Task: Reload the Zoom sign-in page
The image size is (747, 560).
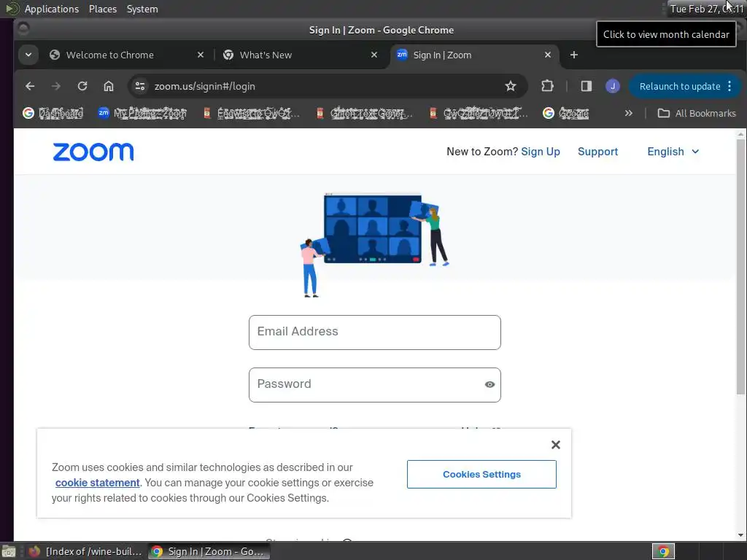Action: 82,86
